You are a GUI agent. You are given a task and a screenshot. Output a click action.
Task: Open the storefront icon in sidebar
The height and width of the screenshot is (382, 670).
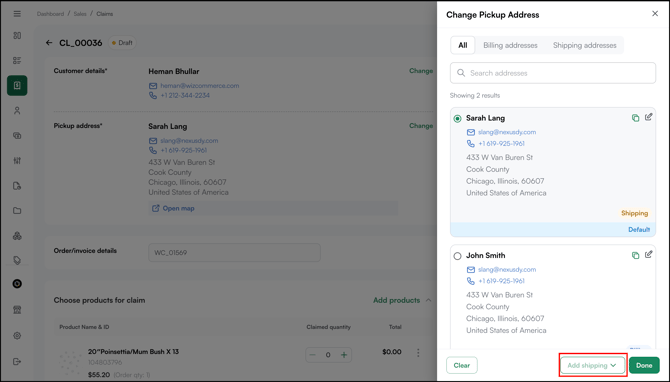(x=17, y=310)
